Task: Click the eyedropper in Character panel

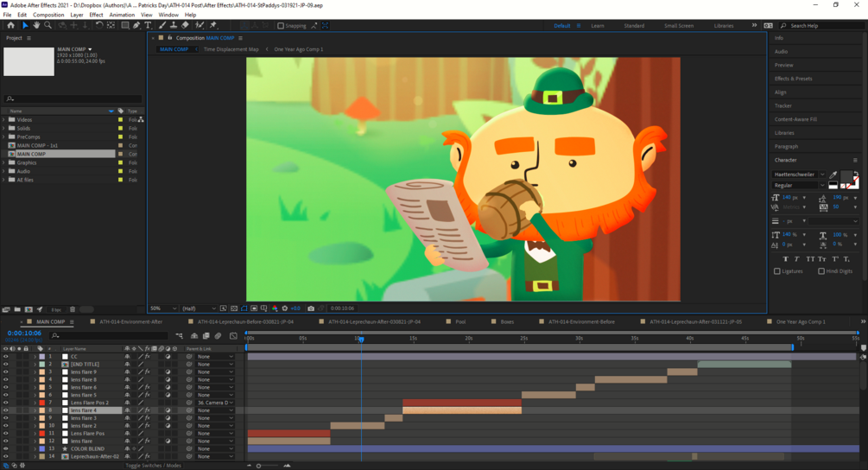Action: tap(833, 175)
